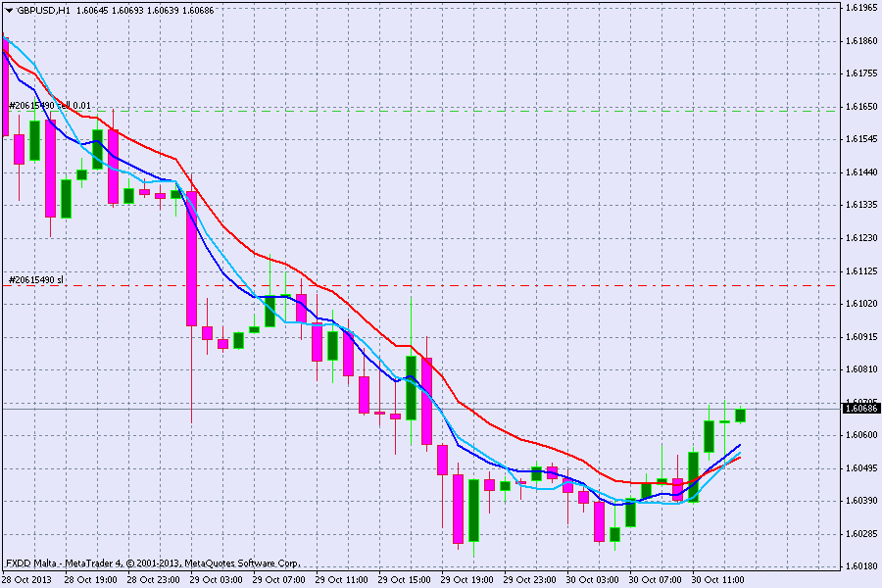This screenshot has width=882, height=588.
Task: Click the 28 Oct 2013 time axis label
Action: [x=25, y=580]
